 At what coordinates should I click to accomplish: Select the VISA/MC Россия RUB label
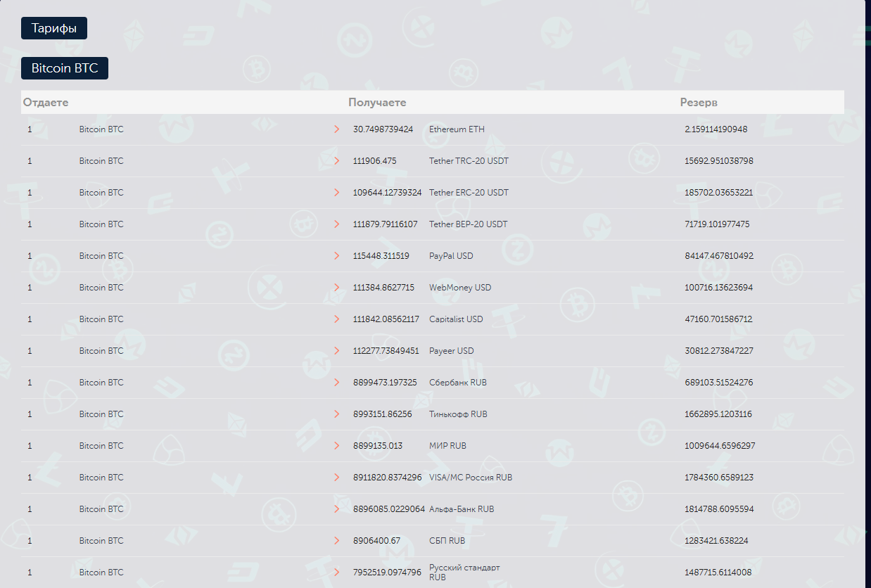click(471, 478)
